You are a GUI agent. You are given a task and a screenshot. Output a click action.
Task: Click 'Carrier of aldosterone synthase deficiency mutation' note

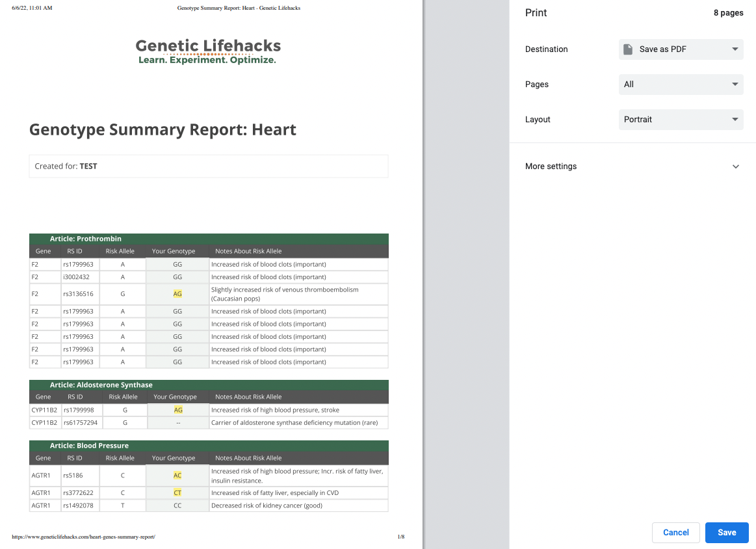coord(294,423)
